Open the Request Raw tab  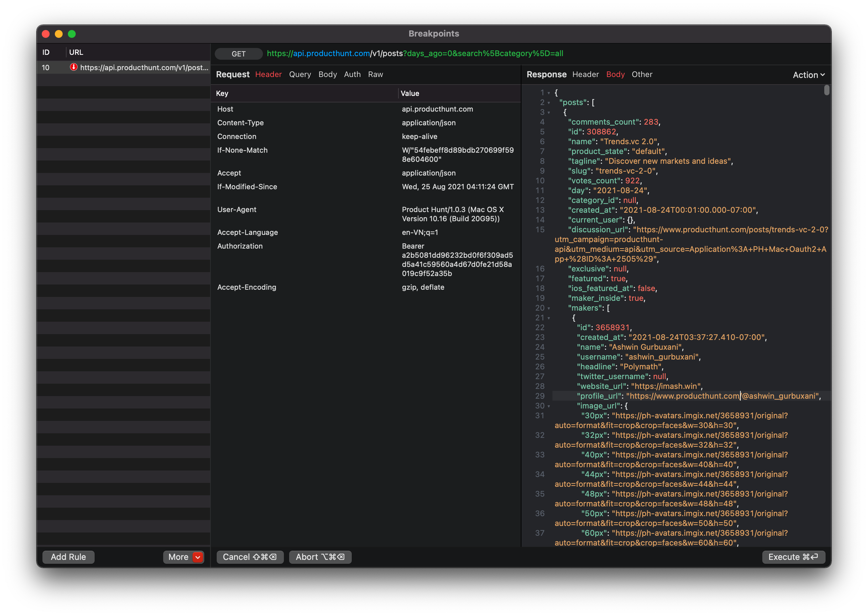(x=375, y=74)
